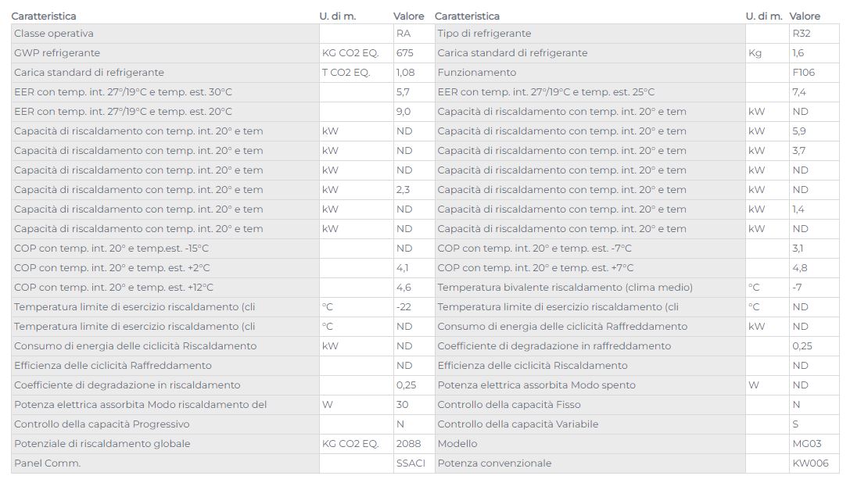Image resolution: width=868 pixels, height=483 pixels.
Task: Click EER value 7,4 for est. 25°C
Action: pyautogui.click(x=799, y=92)
